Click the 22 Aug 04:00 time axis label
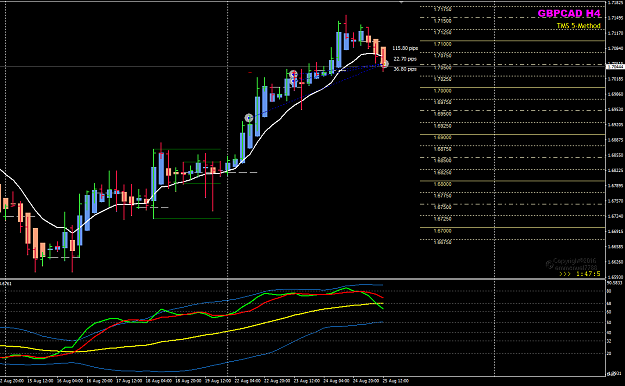Viewport: 625px width, 386px height. [248, 381]
